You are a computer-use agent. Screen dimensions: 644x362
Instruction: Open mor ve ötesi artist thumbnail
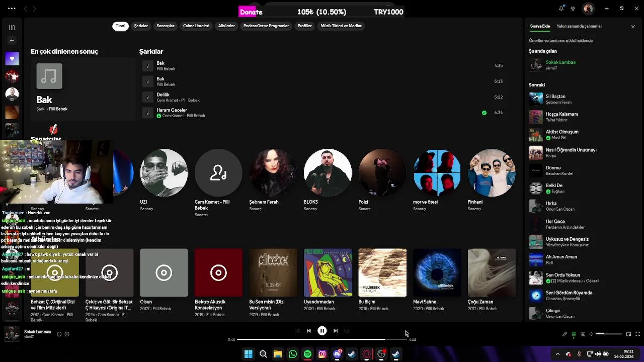pyautogui.click(x=437, y=173)
